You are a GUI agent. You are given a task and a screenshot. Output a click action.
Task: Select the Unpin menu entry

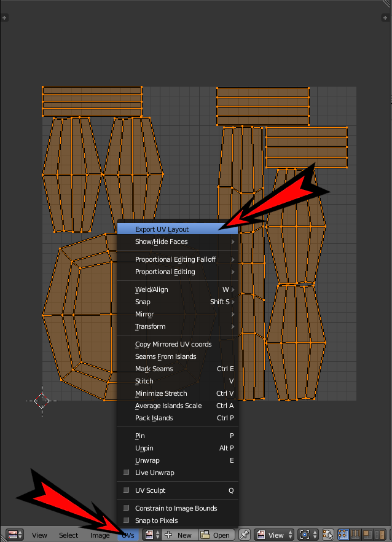[178, 448]
